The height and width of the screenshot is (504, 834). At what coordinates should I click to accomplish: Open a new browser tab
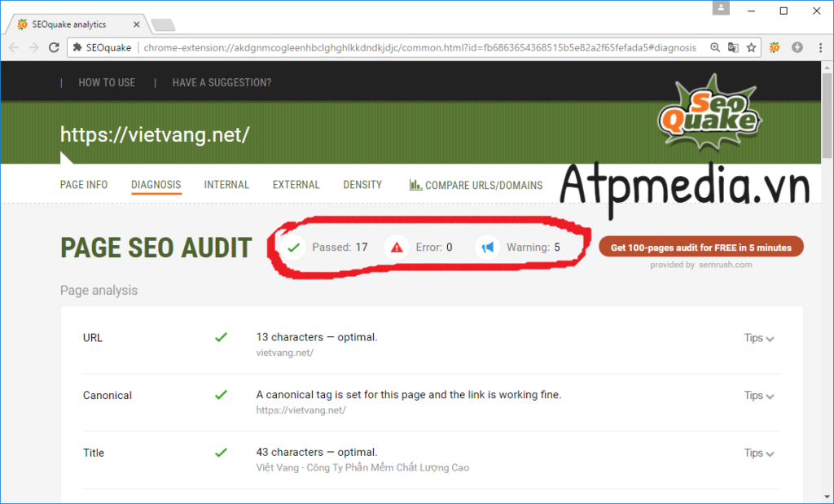[163, 24]
